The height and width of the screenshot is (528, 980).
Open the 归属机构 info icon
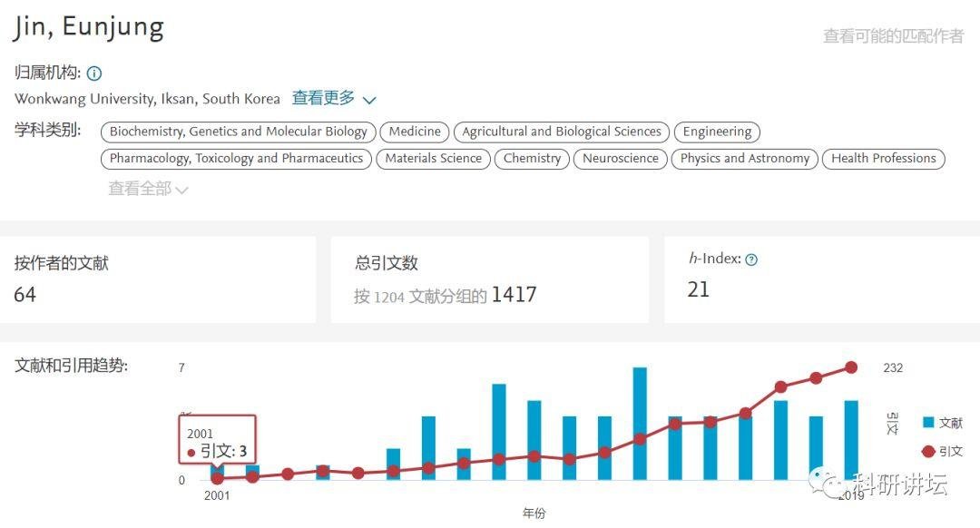point(93,73)
